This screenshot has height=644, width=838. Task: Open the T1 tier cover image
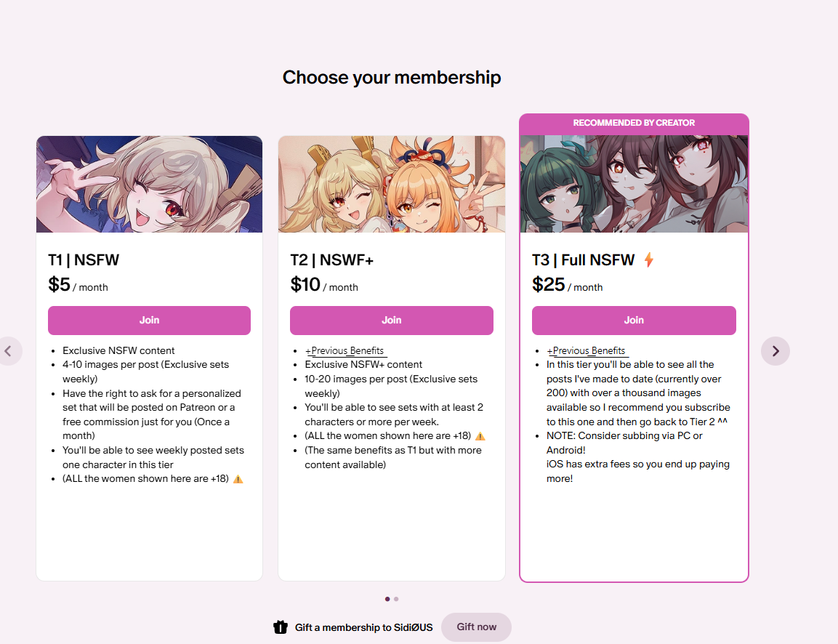[x=149, y=184]
